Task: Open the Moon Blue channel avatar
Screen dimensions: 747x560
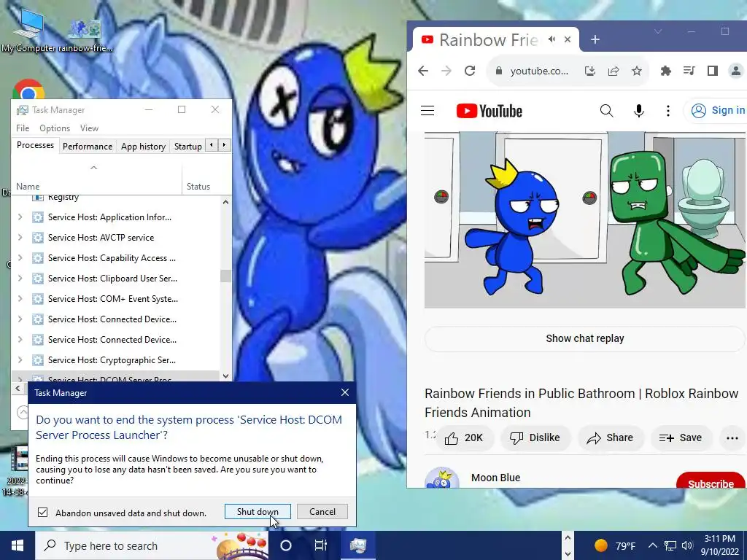Action: (441, 478)
